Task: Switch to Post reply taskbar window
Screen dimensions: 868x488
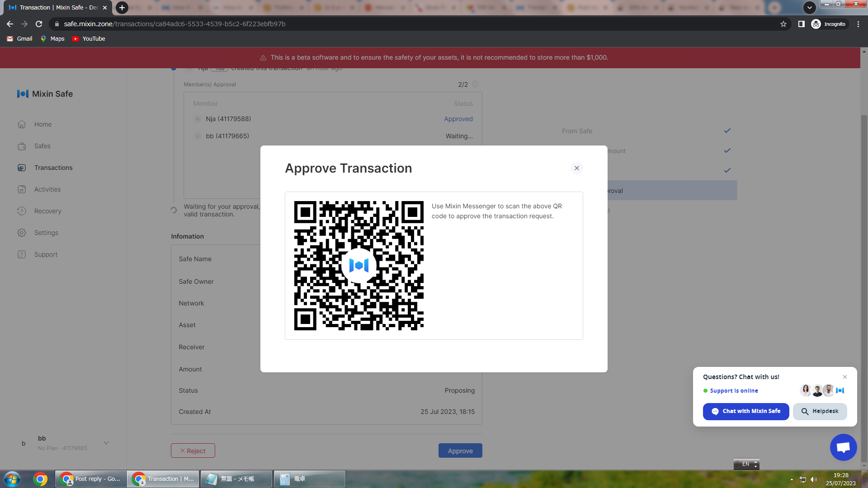Action: tap(91, 479)
